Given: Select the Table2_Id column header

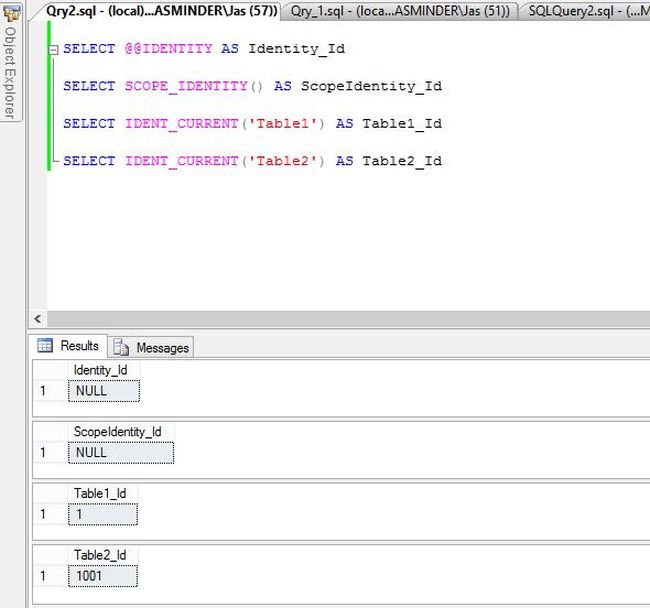Looking at the screenshot, I should coord(103,555).
